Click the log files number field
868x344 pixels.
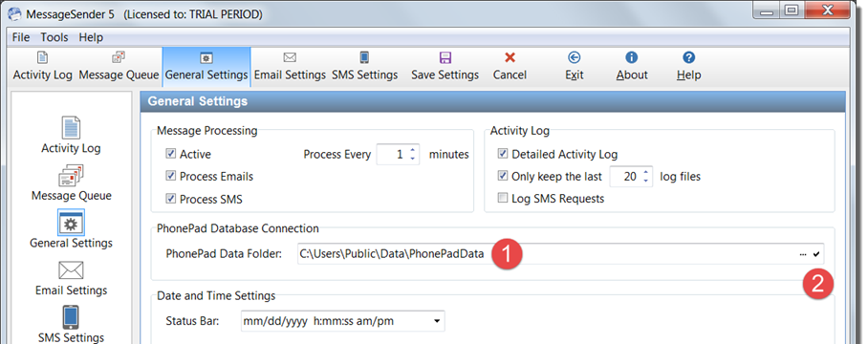tap(631, 177)
